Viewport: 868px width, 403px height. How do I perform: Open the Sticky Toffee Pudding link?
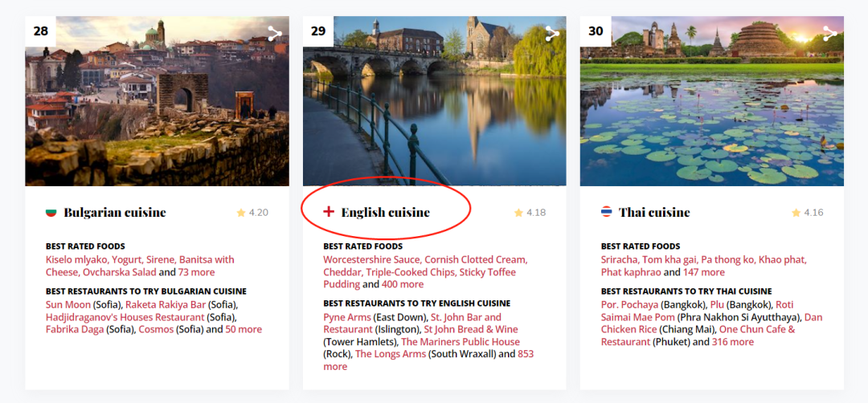coord(420,279)
